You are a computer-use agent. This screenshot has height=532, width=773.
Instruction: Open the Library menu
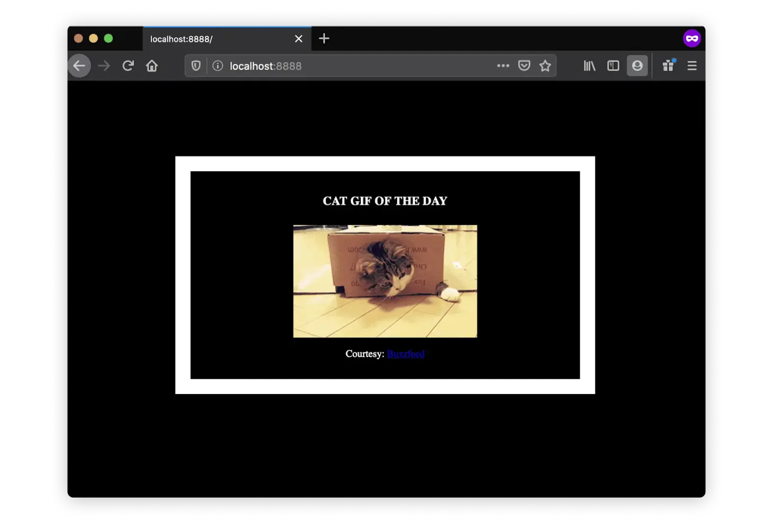point(589,66)
